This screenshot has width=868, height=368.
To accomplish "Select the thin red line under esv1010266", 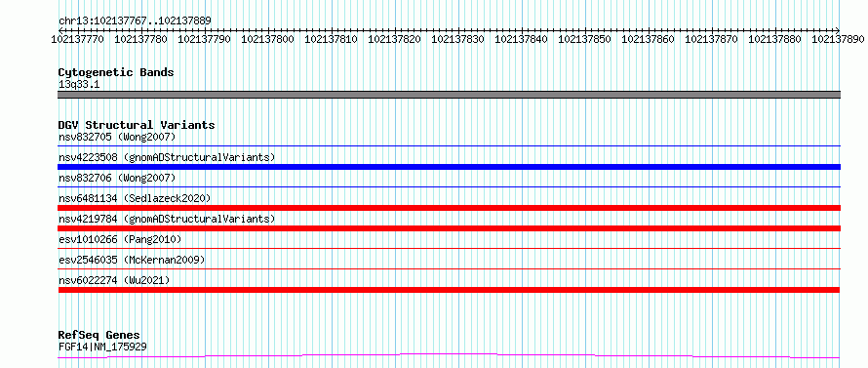I will (449, 248).
